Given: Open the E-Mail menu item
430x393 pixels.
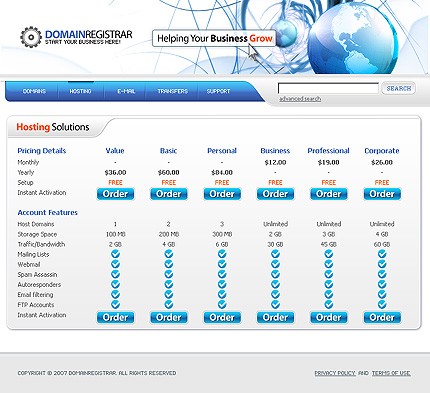Looking at the screenshot, I should tap(126, 91).
